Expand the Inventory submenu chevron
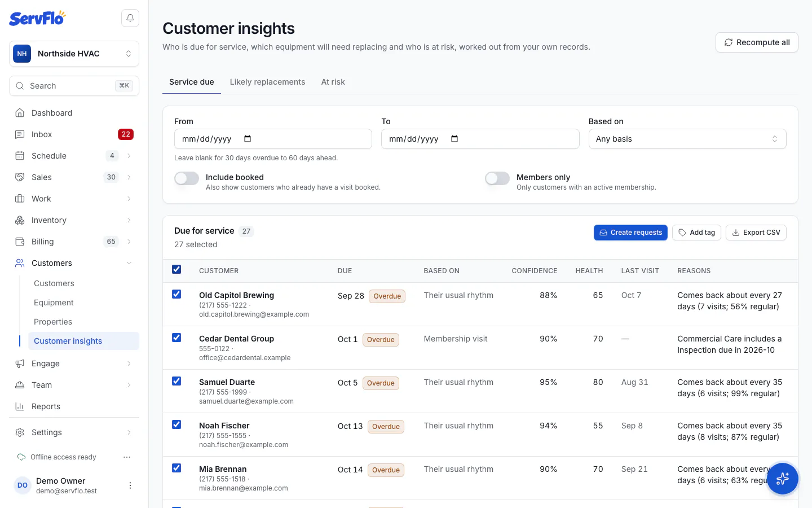Screen dimensions: 812x508 click(x=129, y=220)
